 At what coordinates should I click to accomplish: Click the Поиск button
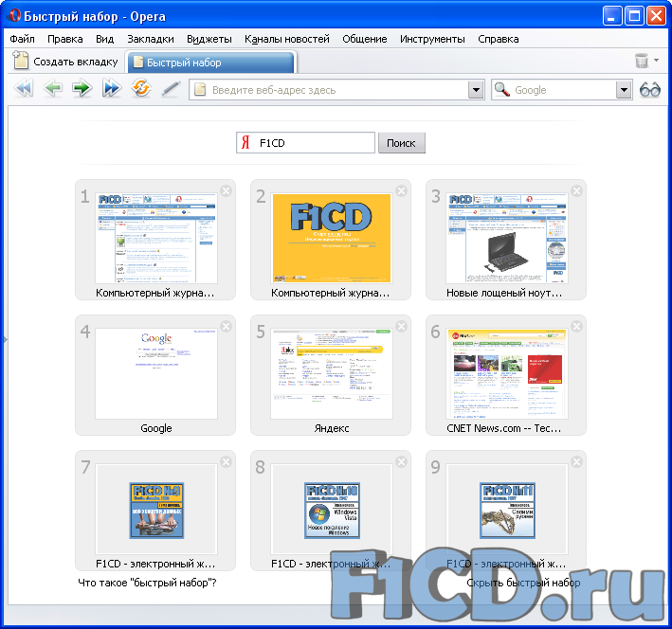click(401, 143)
